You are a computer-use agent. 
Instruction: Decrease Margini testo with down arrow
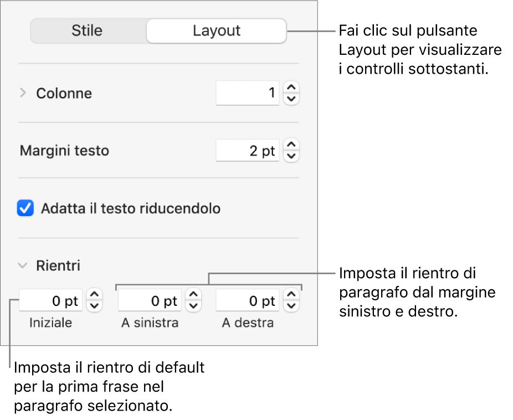(x=291, y=156)
